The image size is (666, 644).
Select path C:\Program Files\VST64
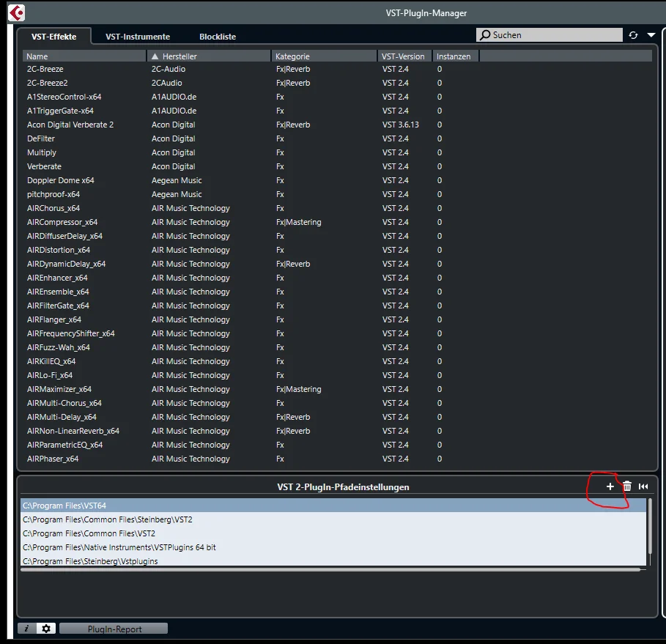coord(333,506)
